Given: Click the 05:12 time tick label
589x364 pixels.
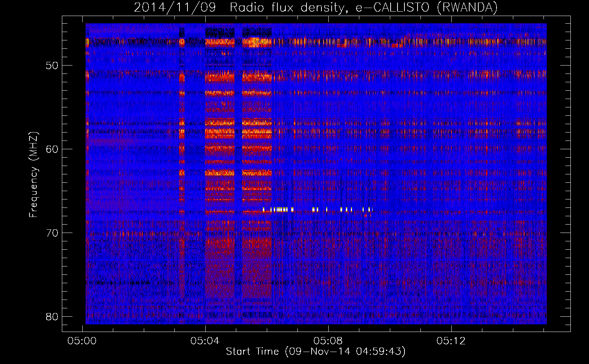Looking at the screenshot, I should 451,341.
